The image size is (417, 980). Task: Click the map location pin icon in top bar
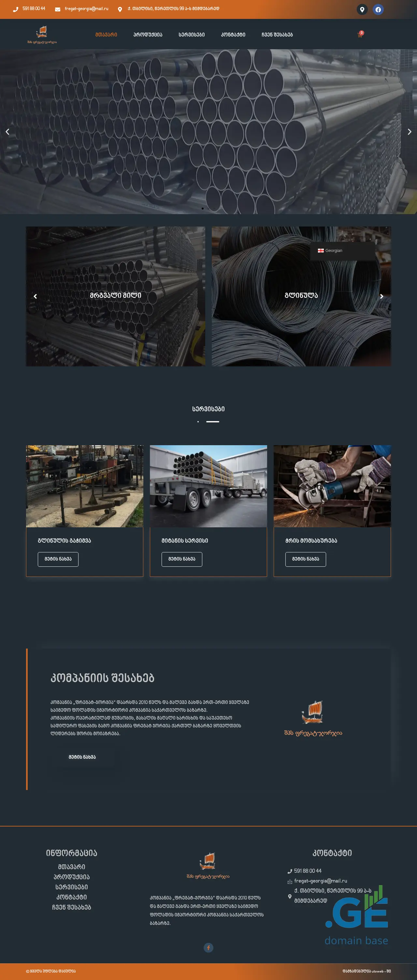(x=362, y=9)
